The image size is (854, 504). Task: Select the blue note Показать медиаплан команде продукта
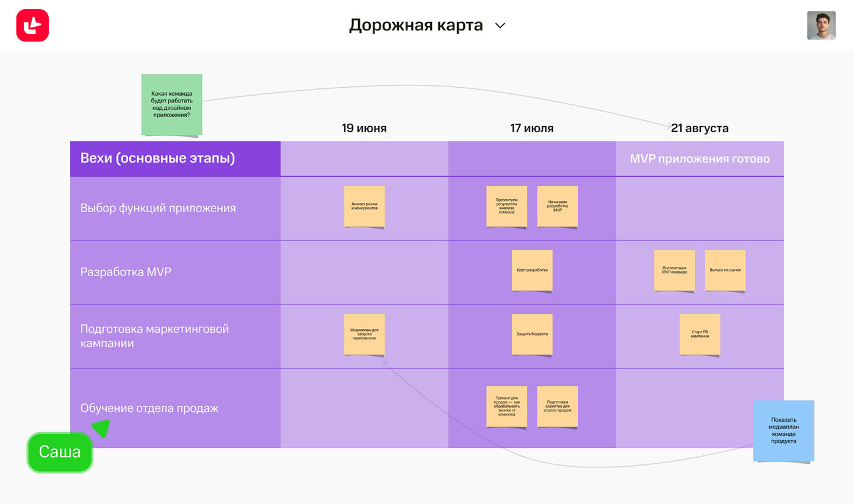click(x=783, y=431)
